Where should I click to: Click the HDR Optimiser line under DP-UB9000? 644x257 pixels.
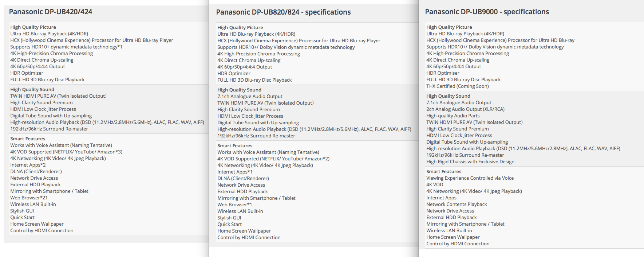(443, 73)
